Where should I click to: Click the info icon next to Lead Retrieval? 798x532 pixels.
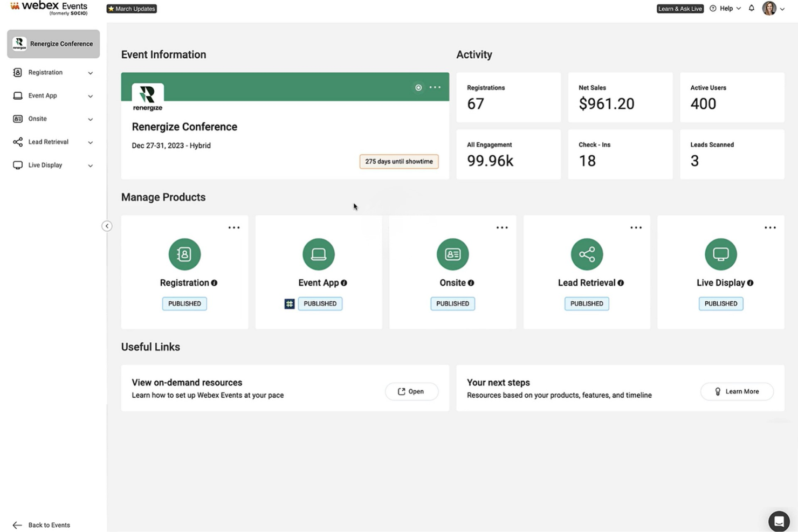(x=621, y=283)
